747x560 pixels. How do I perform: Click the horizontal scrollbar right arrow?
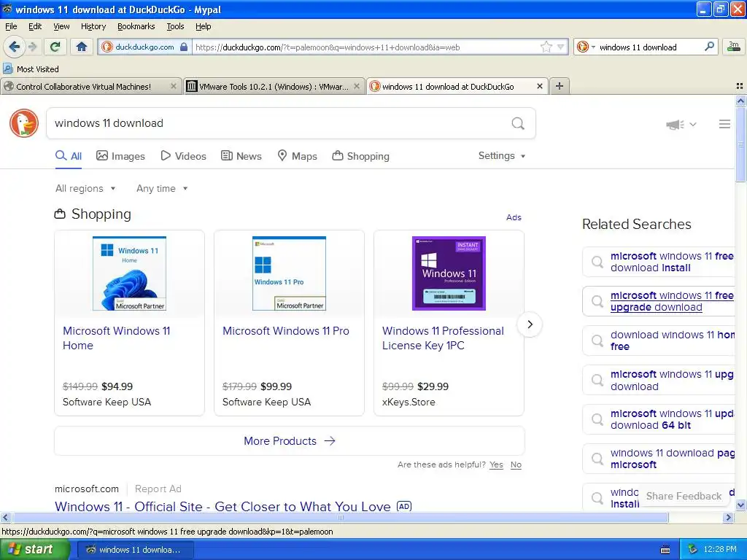pos(728,517)
